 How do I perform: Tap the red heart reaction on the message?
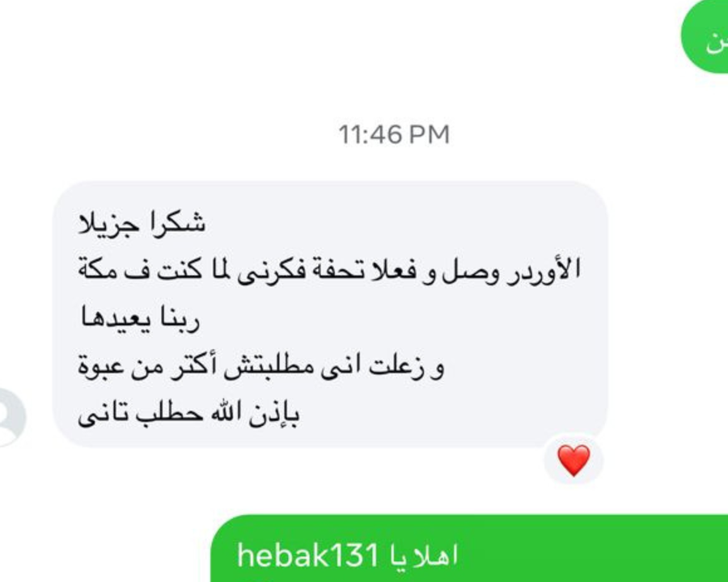574,460
